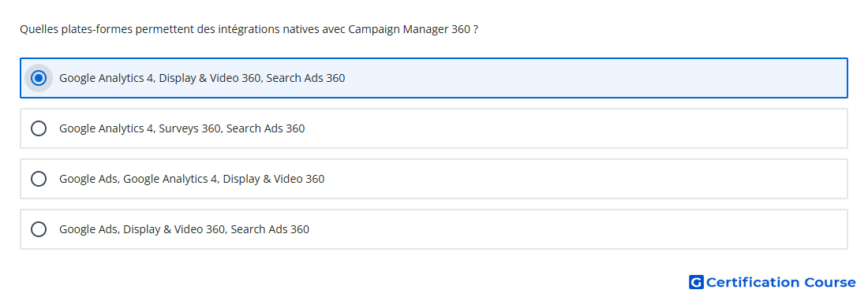Click "Quelles plates-formes" at the start of the question
The height and width of the screenshot is (297, 868).
76,29
